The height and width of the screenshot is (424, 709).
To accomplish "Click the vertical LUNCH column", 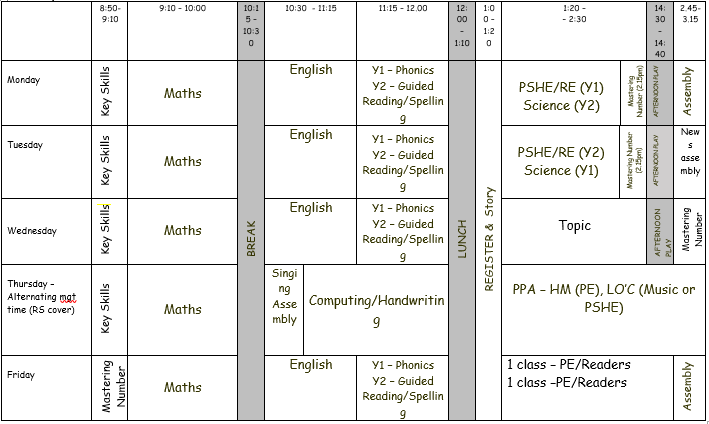I will pyautogui.click(x=462, y=240).
